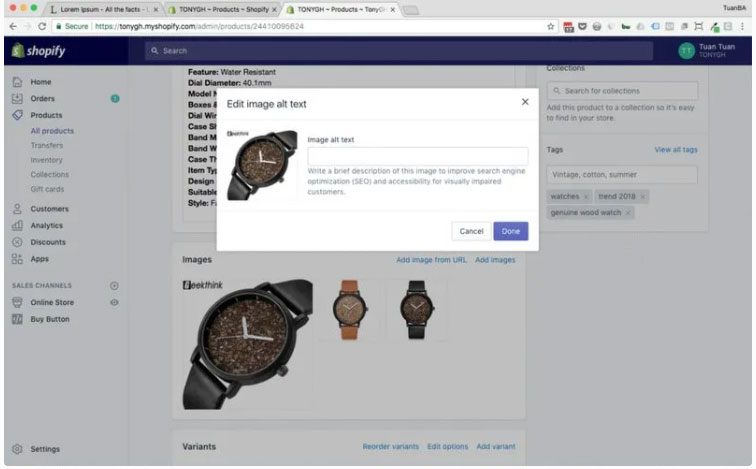This screenshot has width=756, height=469.
Task: Click the Analytics bar chart icon
Action: (17, 225)
